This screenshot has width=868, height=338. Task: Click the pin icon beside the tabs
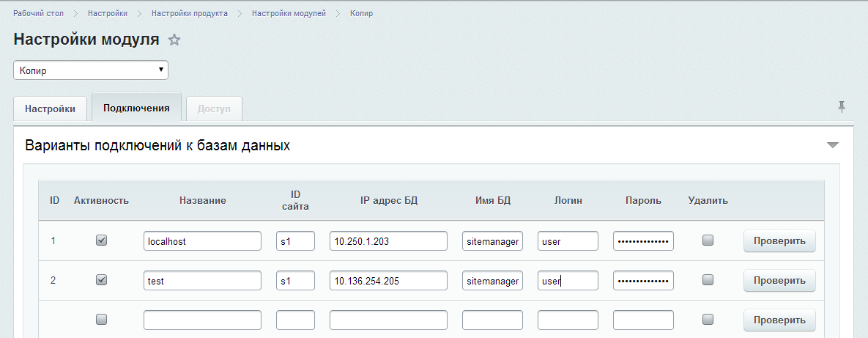pos(842,107)
